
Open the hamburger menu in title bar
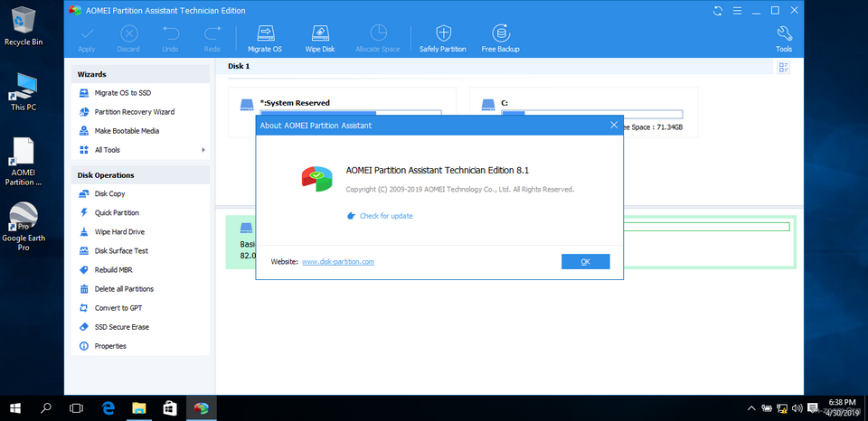point(737,11)
